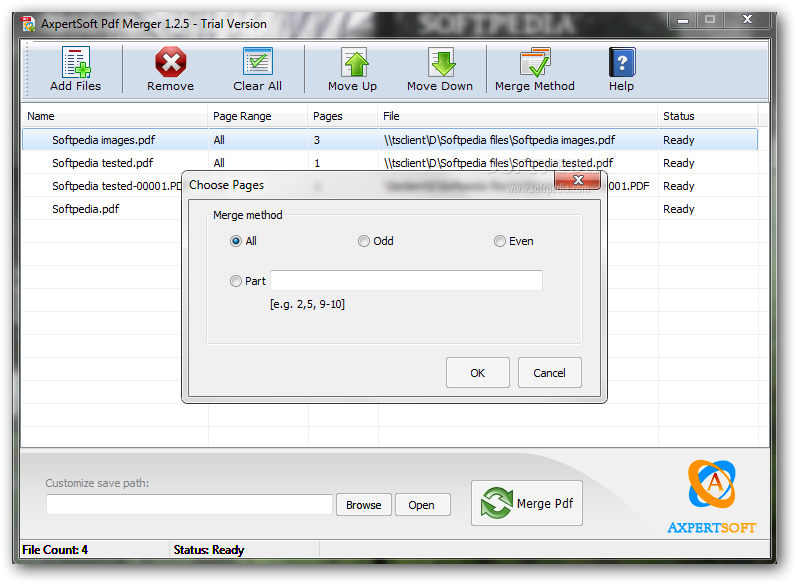Click the AxpertSoft logo
The image size is (797, 584).
(x=712, y=497)
